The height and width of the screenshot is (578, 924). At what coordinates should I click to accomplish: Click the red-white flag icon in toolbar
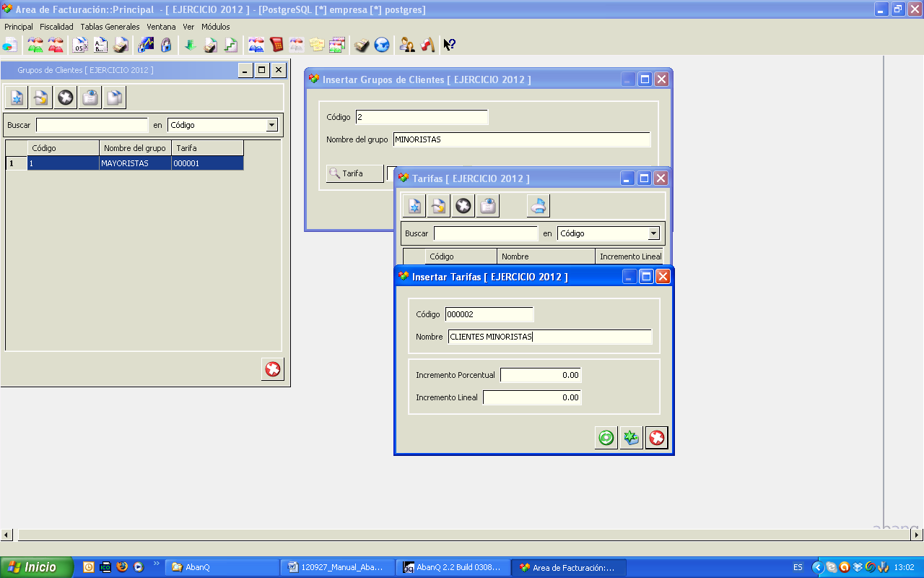(x=427, y=45)
